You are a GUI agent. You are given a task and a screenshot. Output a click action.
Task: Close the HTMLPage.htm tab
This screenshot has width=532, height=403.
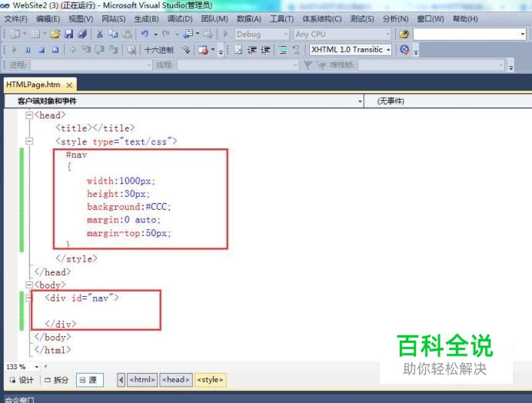pos(69,85)
